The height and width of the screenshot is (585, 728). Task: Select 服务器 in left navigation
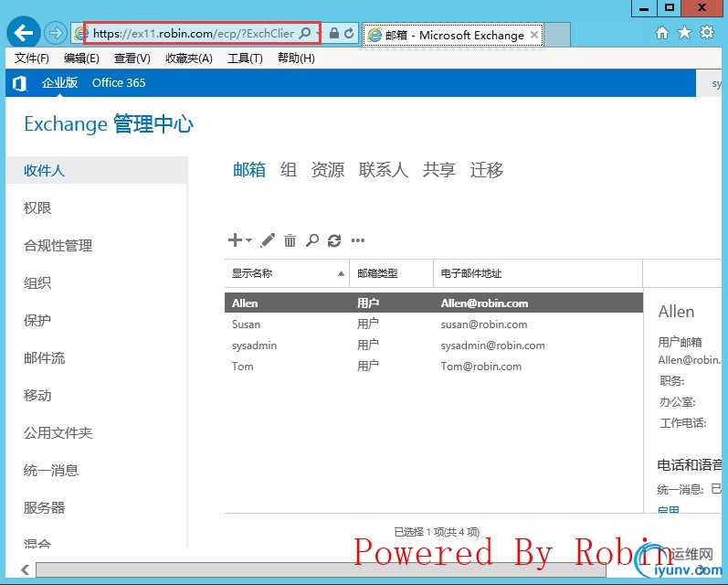click(x=45, y=507)
